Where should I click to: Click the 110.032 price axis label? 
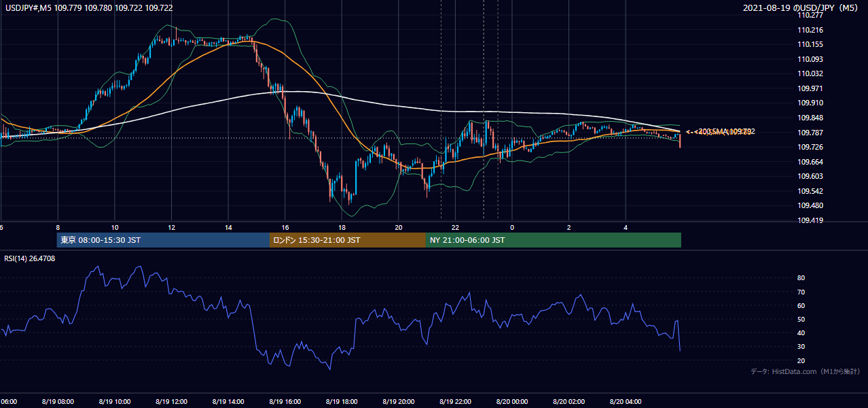[x=810, y=73]
